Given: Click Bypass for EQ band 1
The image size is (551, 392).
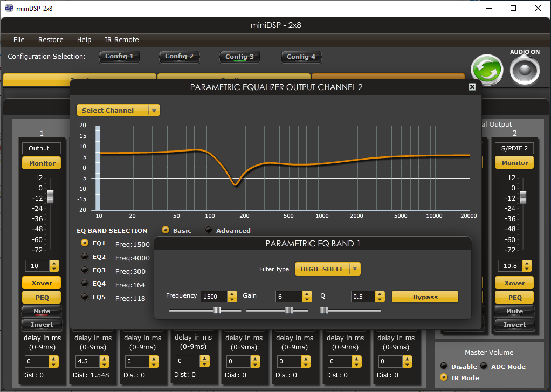Looking at the screenshot, I should [x=425, y=297].
